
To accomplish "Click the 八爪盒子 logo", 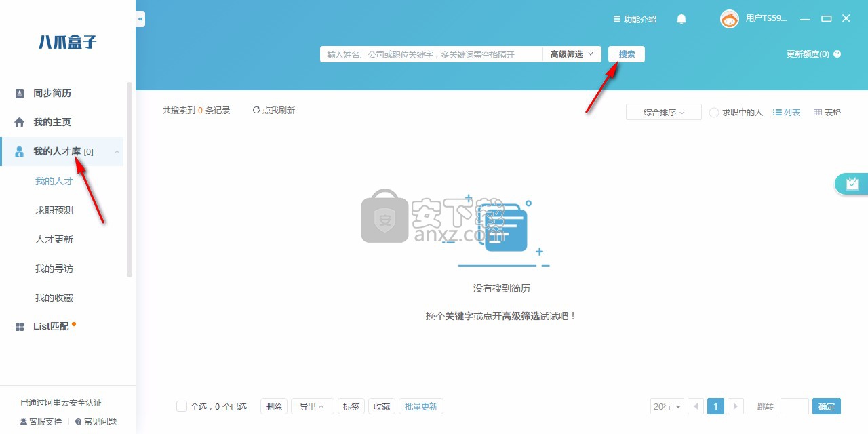I will coord(68,42).
